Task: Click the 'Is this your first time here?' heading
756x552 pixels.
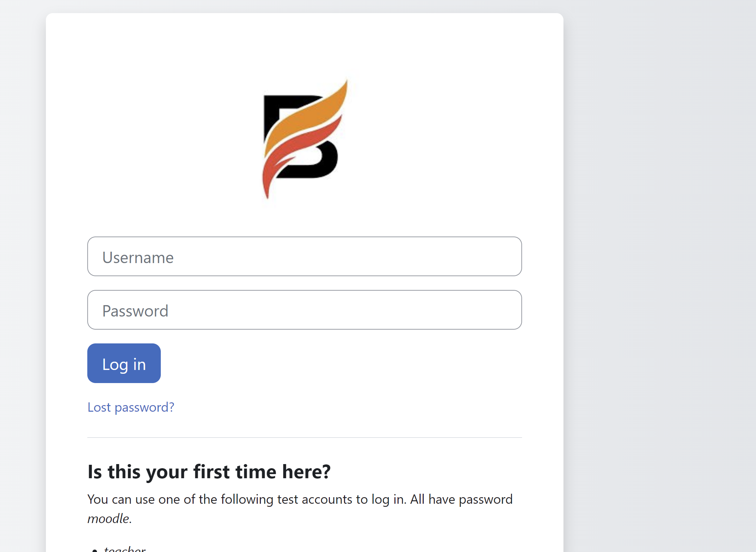Action: (209, 472)
